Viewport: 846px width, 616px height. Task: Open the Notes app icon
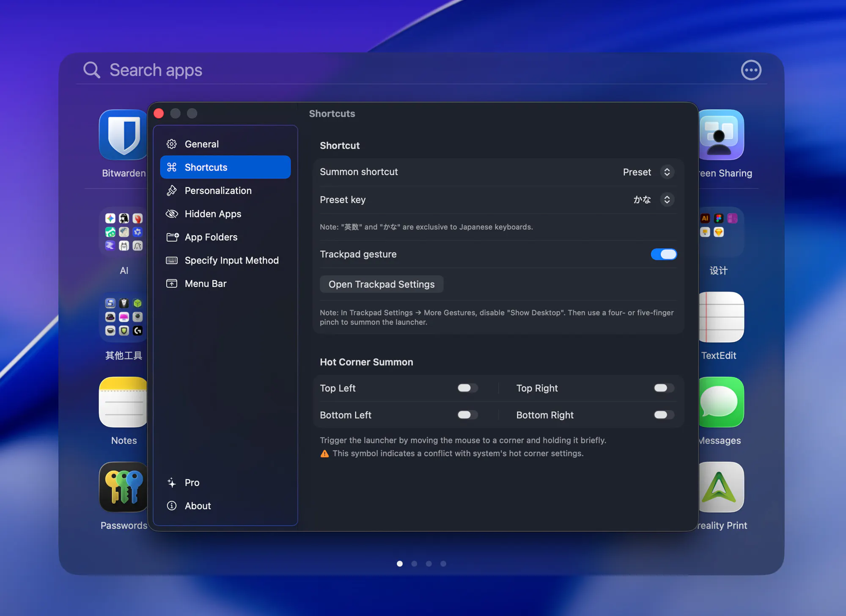pyautogui.click(x=123, y=402)
